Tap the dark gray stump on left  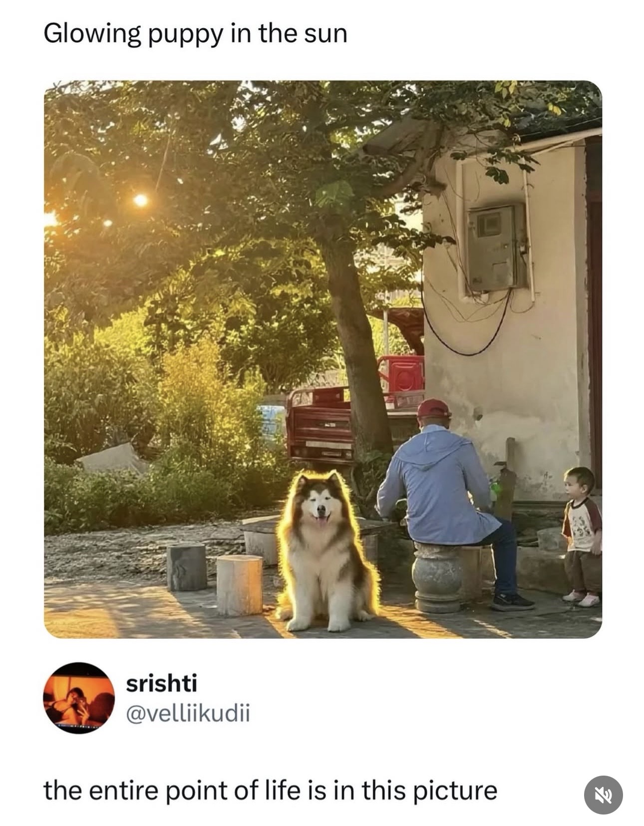click(187, 567)
